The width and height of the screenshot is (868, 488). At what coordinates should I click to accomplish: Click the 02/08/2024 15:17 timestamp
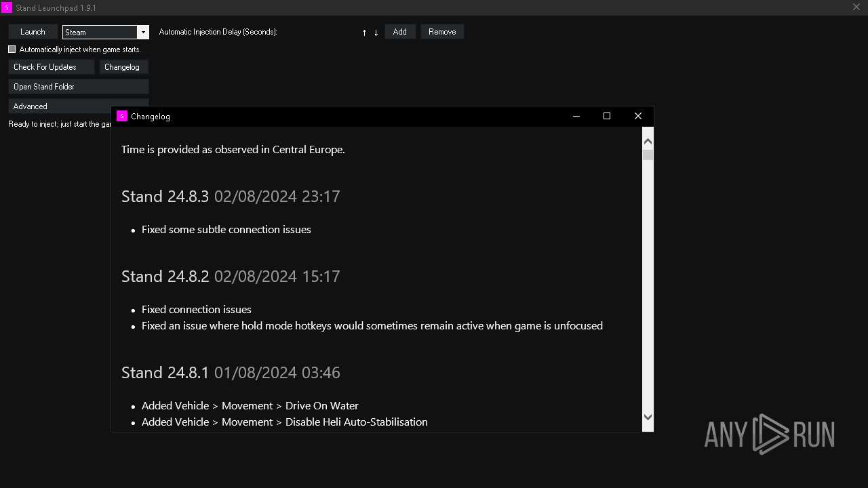pyautogui.click(x=277, y=277)
